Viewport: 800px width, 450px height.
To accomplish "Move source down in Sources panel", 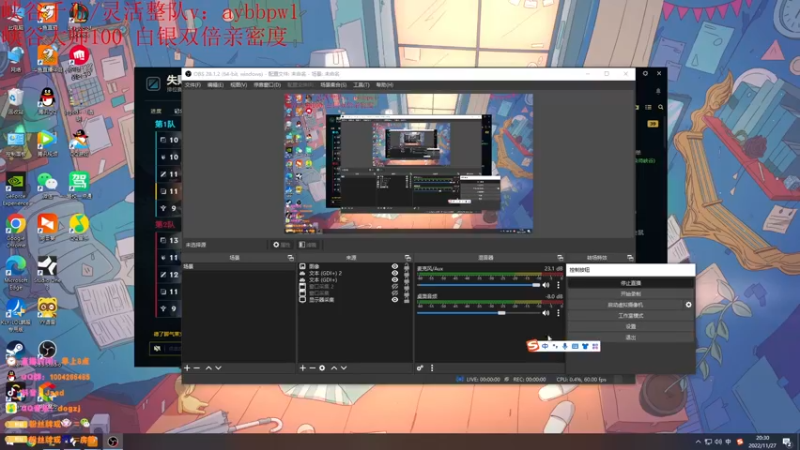I will click(344, 368).
